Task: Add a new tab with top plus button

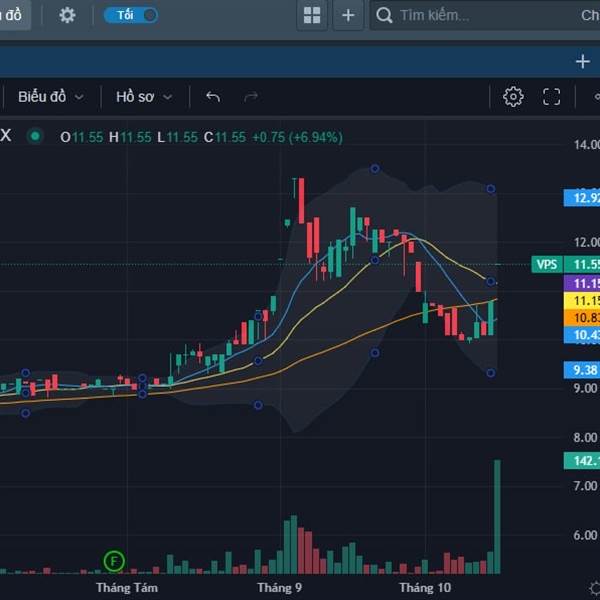Action: 348,15
